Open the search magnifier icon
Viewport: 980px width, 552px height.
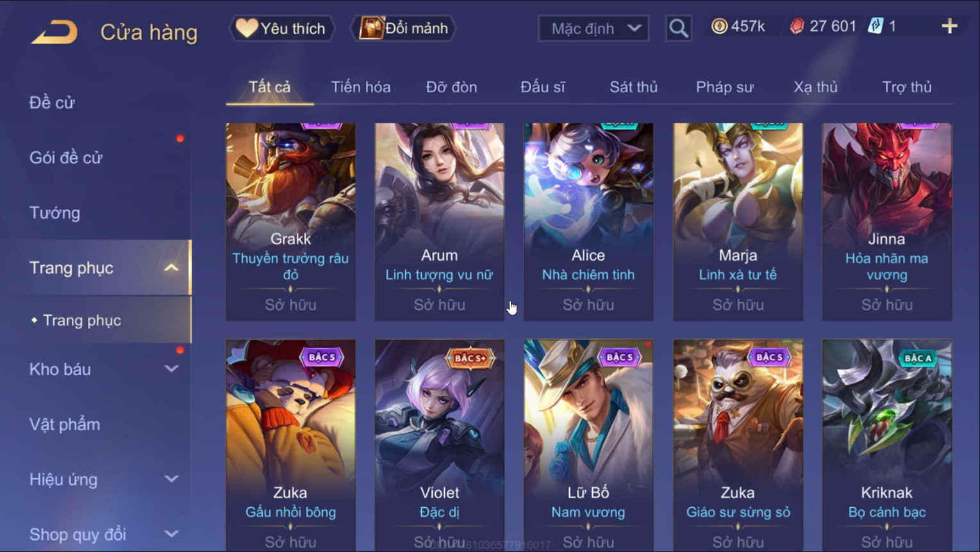click(679, 28)
